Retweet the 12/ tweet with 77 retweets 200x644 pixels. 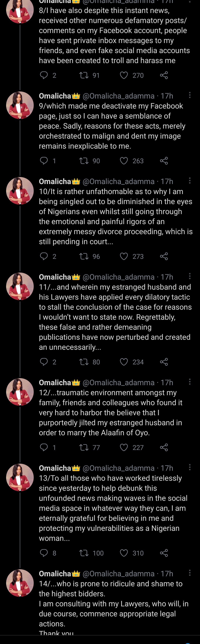click(84, 447)
